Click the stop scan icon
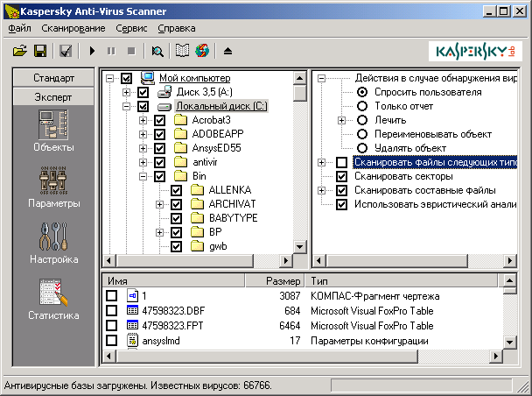 pyautogui.click(x=131, y=52)
